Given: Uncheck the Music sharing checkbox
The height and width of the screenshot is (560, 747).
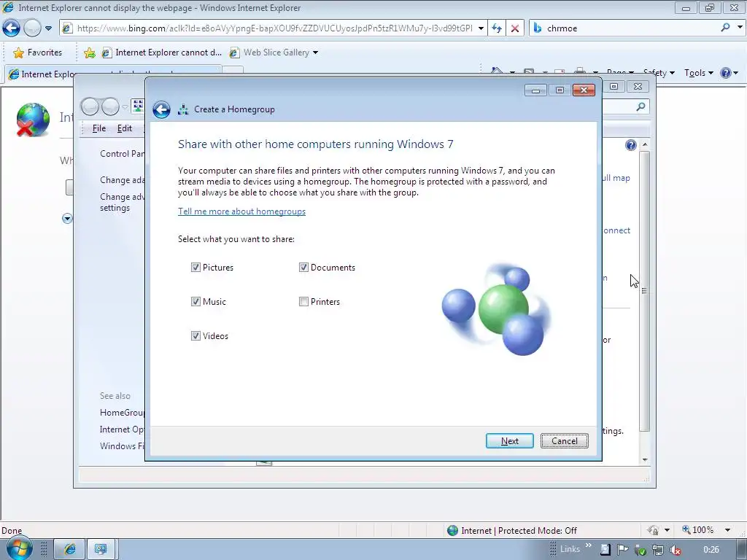Looking at the screenshot, I should pyautogui.click(x=196, y=301).
